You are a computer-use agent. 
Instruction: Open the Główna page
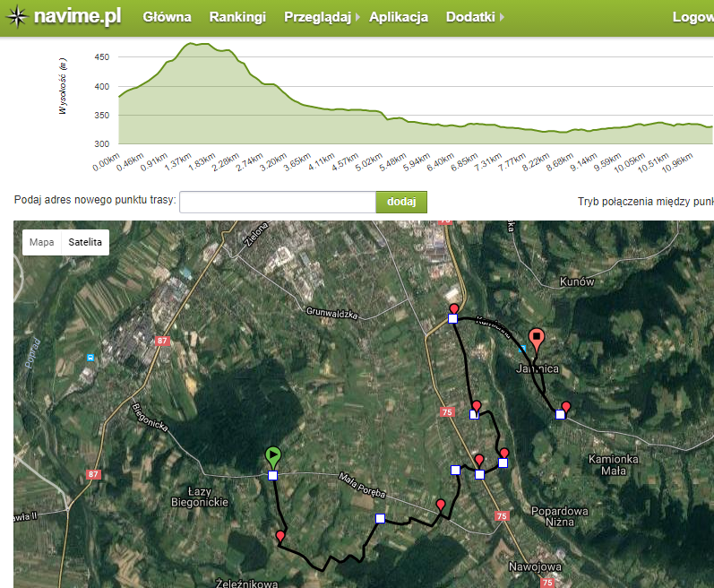point(167,17)
